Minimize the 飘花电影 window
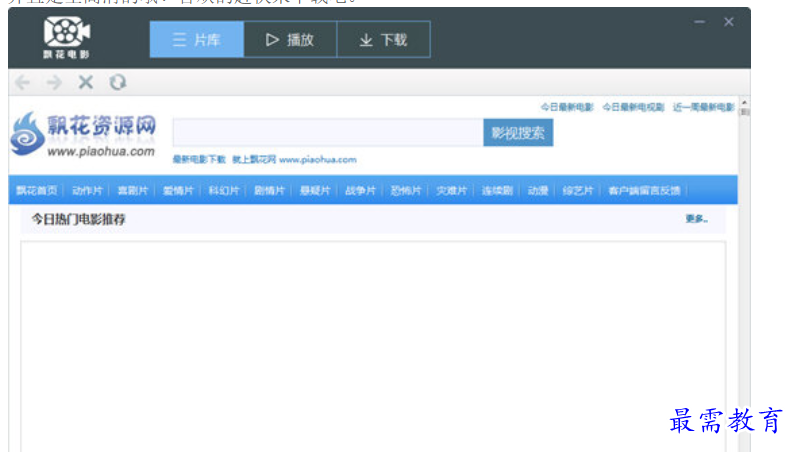Viewport: 791px width, 452px height. tap(699, 22)
